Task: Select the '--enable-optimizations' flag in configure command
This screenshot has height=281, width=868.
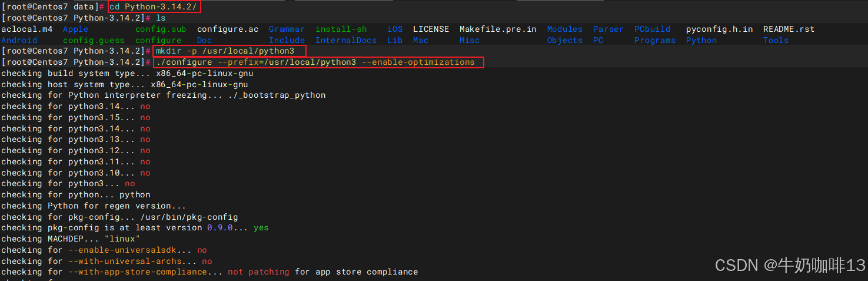Action: (x=418, y=62)
